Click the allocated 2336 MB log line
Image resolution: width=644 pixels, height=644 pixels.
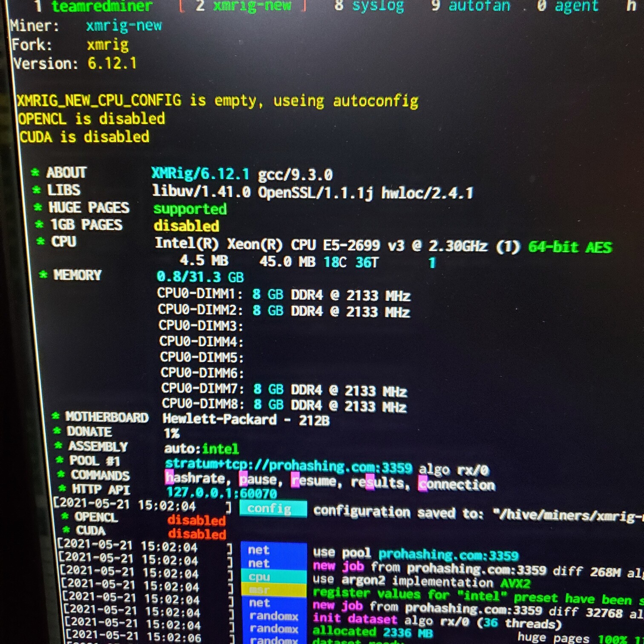point(373,632)
